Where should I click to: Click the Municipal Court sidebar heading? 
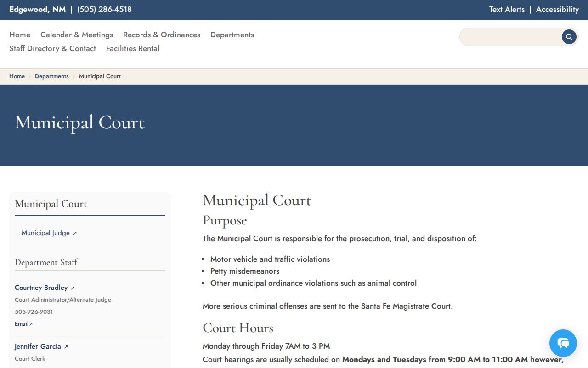(x=51, y=204)
